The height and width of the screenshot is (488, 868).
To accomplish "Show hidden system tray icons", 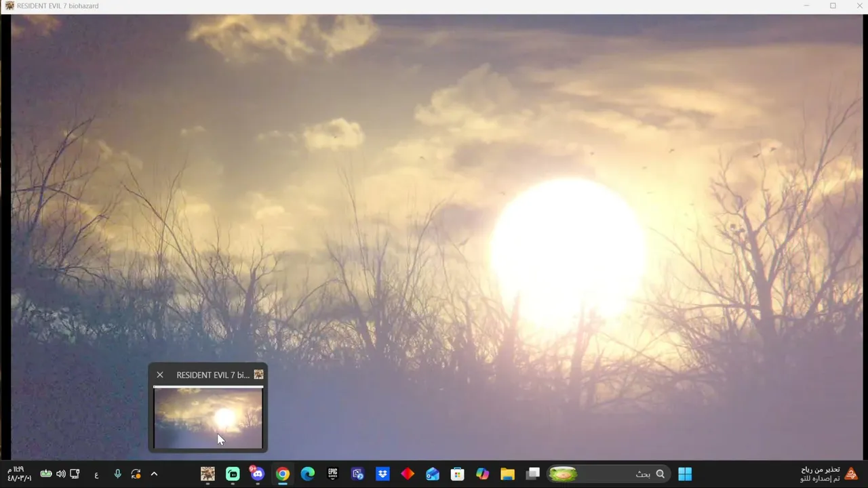I will (x=154, y=474).
